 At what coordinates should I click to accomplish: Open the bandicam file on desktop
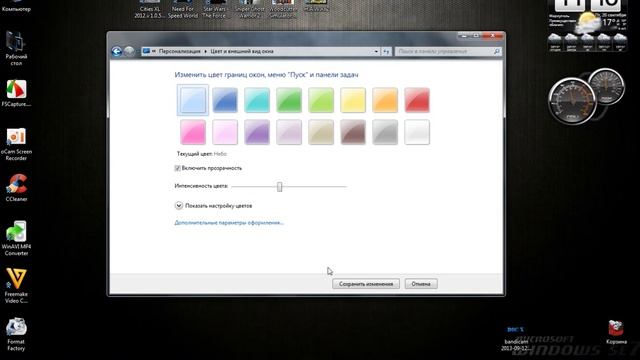pyautogui.click(x=516, y=338)
